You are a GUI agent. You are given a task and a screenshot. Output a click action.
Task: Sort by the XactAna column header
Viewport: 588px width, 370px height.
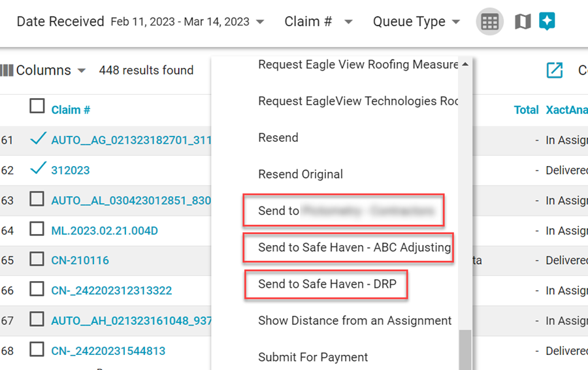[566, 110]
